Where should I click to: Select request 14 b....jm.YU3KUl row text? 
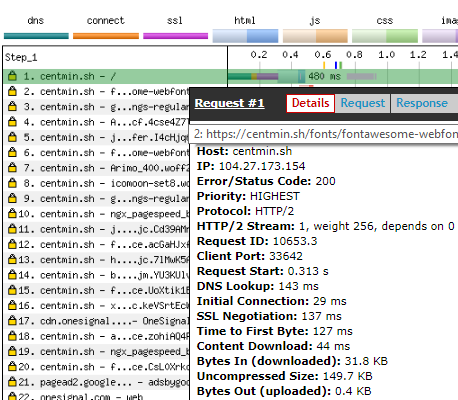(104, 275)
